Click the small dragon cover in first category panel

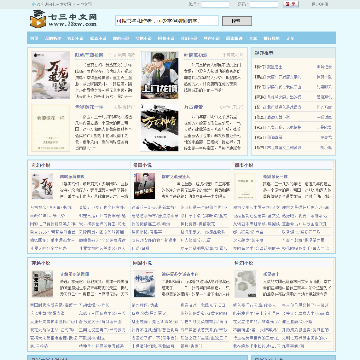[x=42, y=186]
